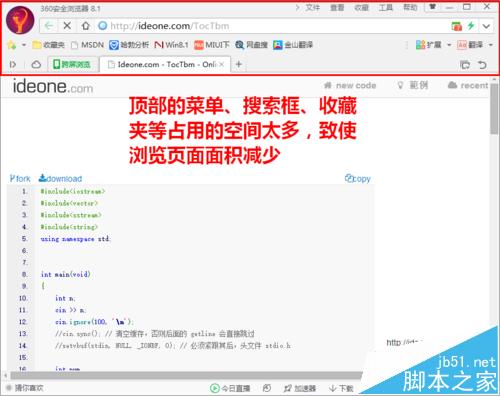500x396 pixels.
Task: Open the MSDN bookmark
Action: click(88, 45)
